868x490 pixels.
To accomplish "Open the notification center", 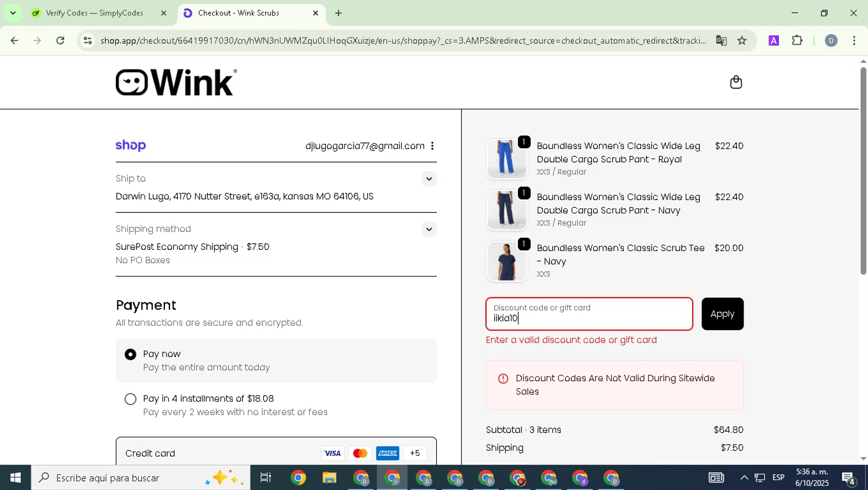I will click(x=849, y=478).
